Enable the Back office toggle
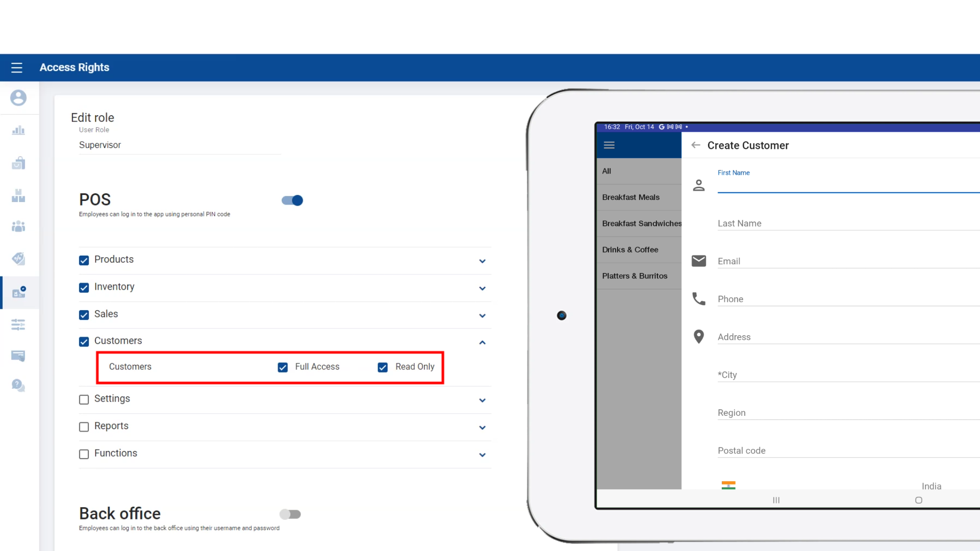The image size is (980, 551). click(290, 514)
